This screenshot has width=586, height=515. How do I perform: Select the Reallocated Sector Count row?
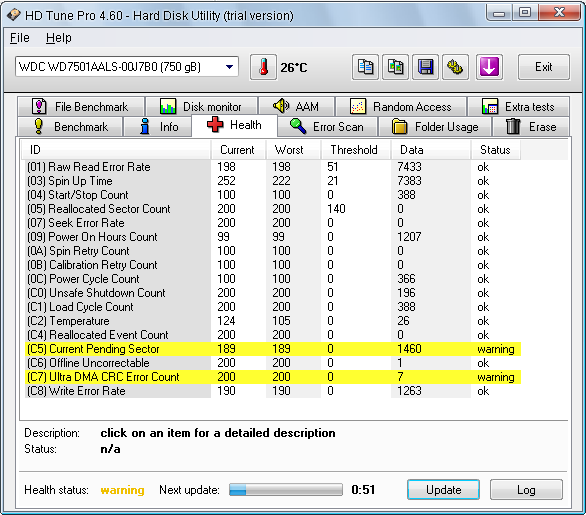(x=273, y=209)
